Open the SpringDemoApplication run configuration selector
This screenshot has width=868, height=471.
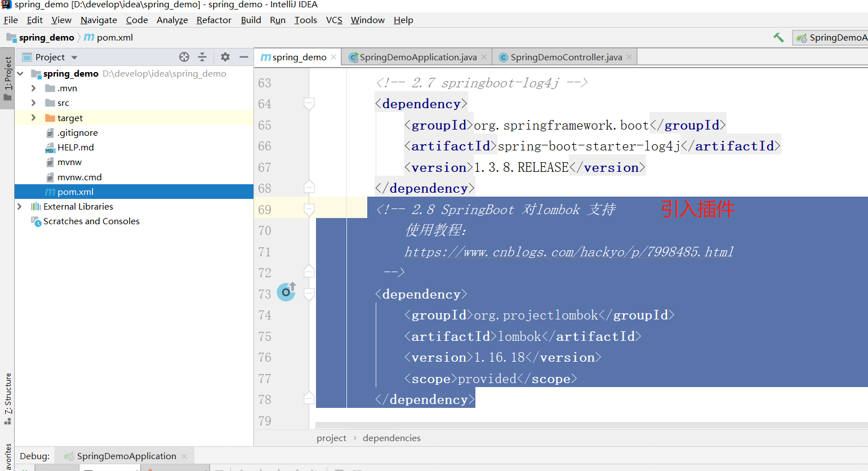point(831,38)
